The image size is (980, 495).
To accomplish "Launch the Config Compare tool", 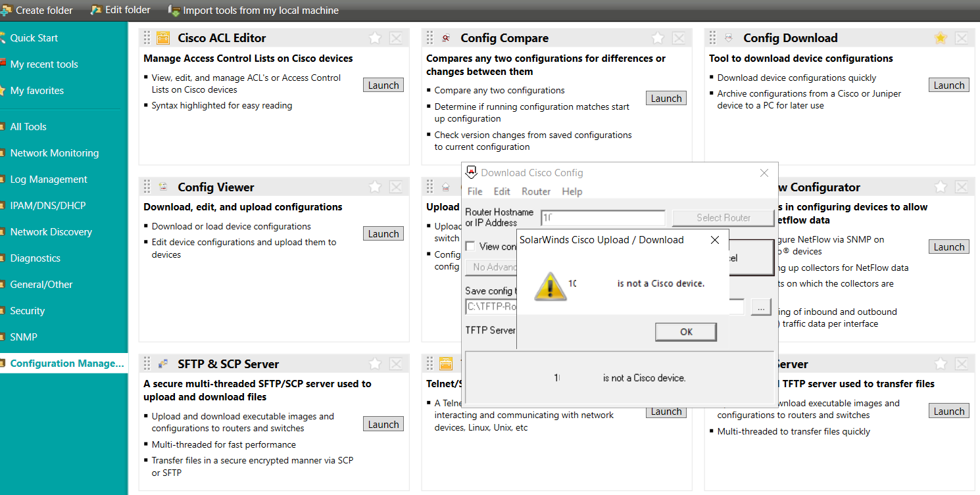I will point(666,99).
